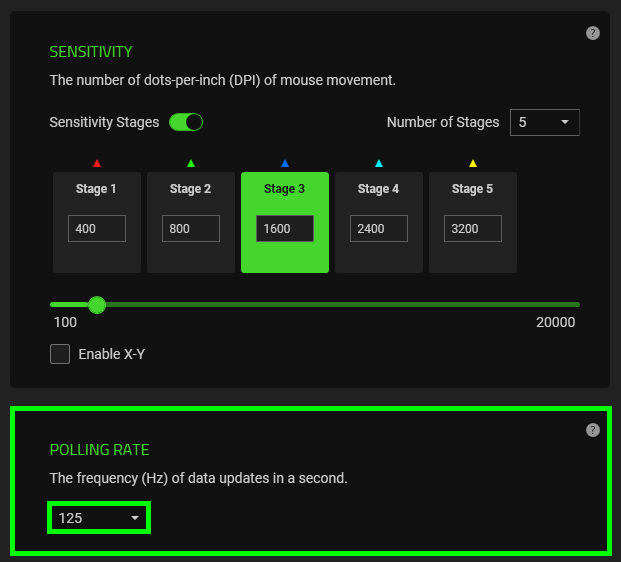
Task: Select the Stage 2 sensitivity tile
Action: [191, 190]
